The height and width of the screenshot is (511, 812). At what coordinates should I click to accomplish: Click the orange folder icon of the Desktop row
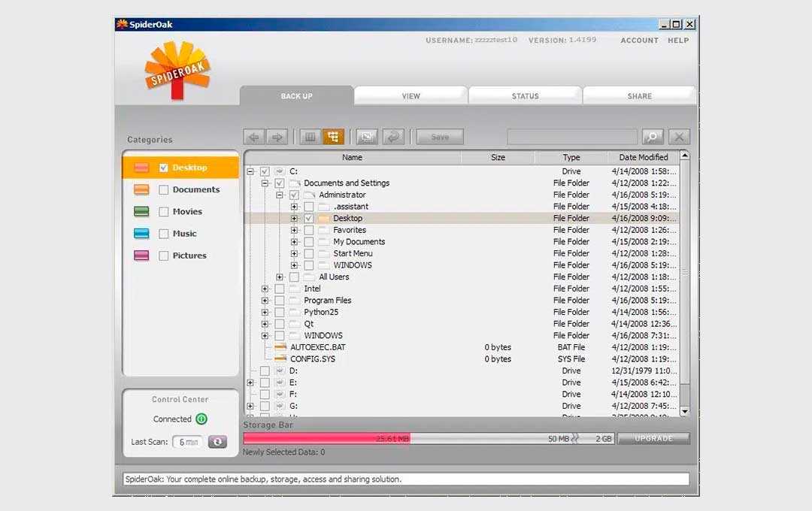click(323, 219)
